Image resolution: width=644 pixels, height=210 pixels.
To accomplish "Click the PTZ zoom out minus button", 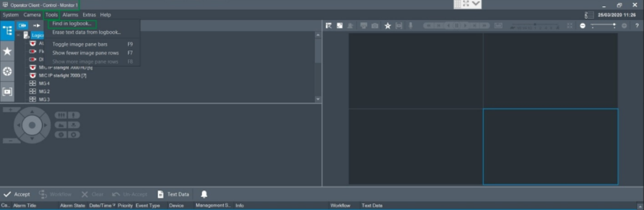I will coord(11,141).
